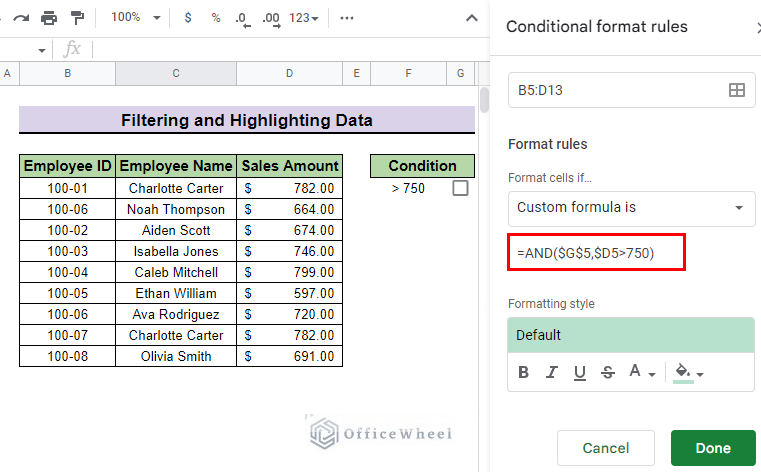Image resolution: width=761 pixels, height=472 pixels.
Task: Toggle italic in formatting style
Action: tap(551, 372)
